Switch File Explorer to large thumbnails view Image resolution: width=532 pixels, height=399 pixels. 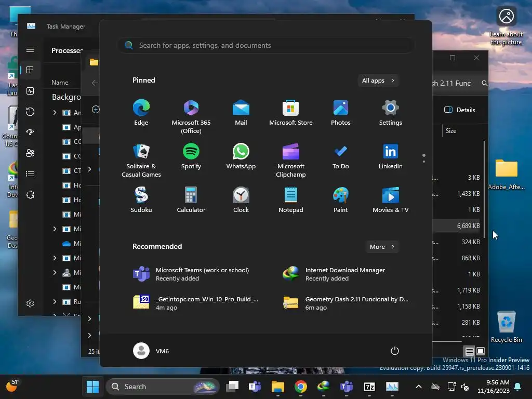pos(481,351)
